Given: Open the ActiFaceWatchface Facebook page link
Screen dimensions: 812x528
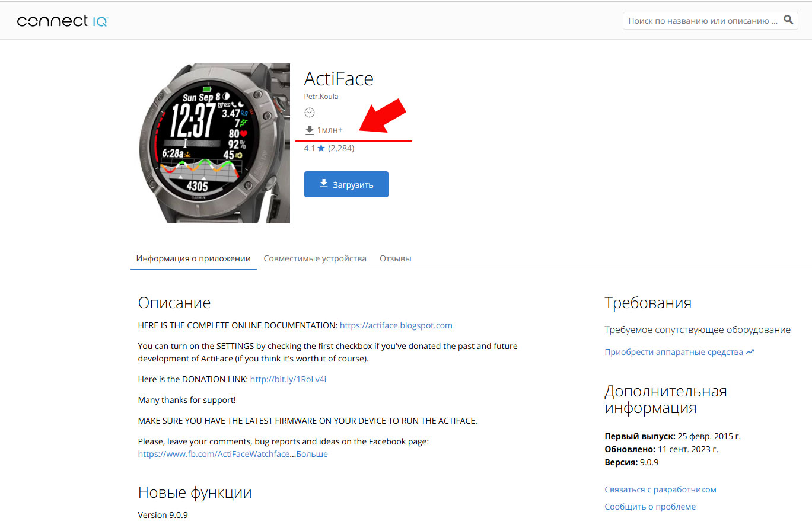Looking at the screenshot, I should tap(214, 454).
